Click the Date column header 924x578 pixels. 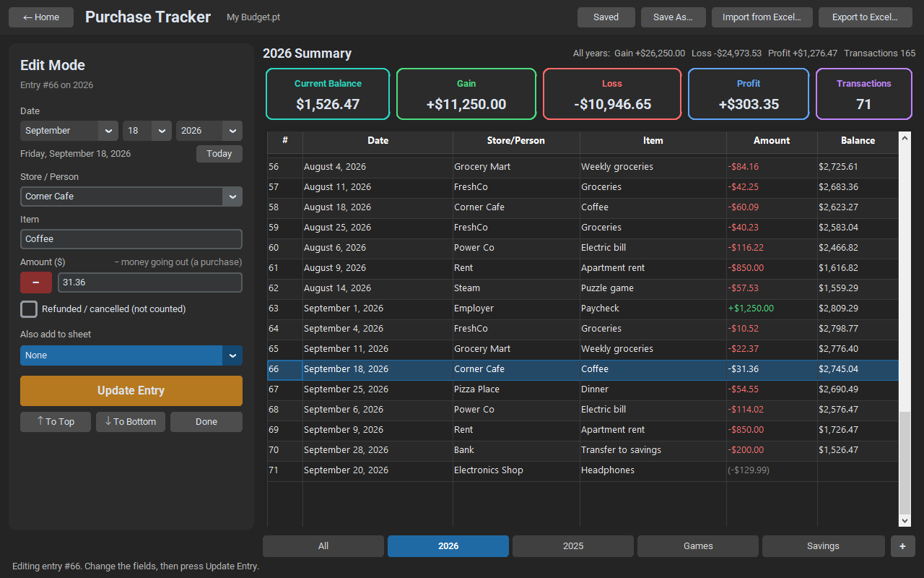[378, 141]
